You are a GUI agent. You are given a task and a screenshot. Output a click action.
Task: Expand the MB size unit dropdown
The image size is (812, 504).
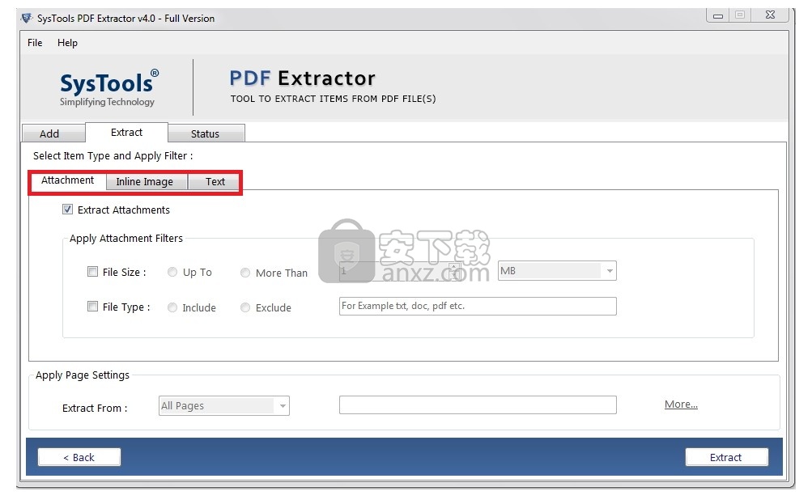tap(557, 271)
